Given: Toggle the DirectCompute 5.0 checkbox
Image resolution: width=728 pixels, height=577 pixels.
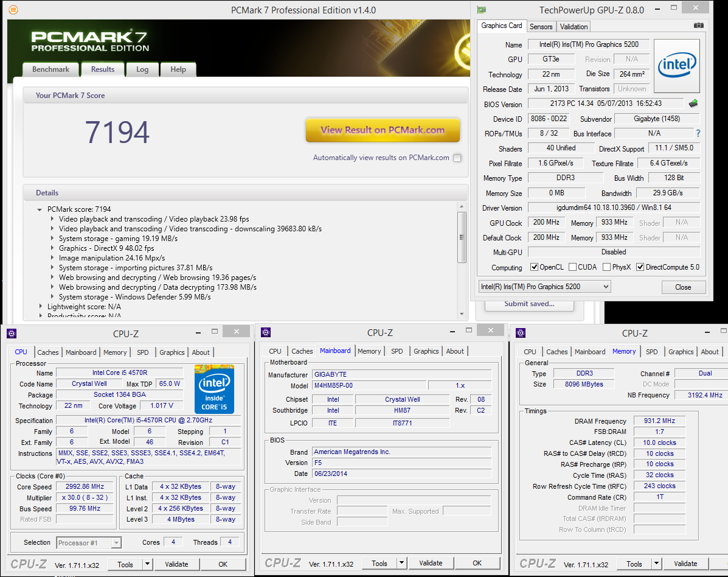Looking at the screenshot, I should point(640,267).
